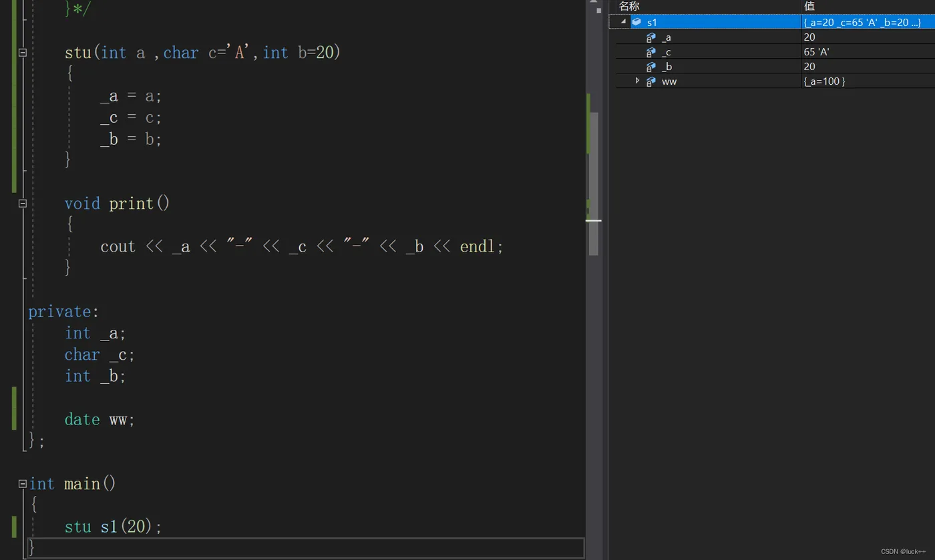
Task: Click the line 'stu s1(20);' in main
Action: click(113, 527)
